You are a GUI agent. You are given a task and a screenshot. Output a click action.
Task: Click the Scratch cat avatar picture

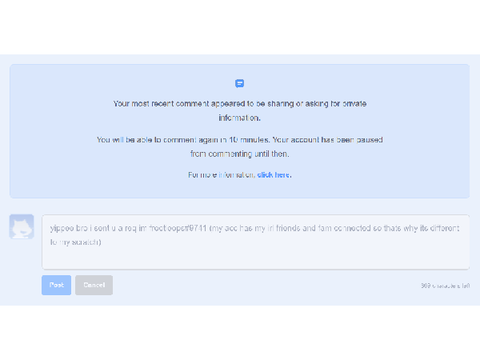coord(22,227)
